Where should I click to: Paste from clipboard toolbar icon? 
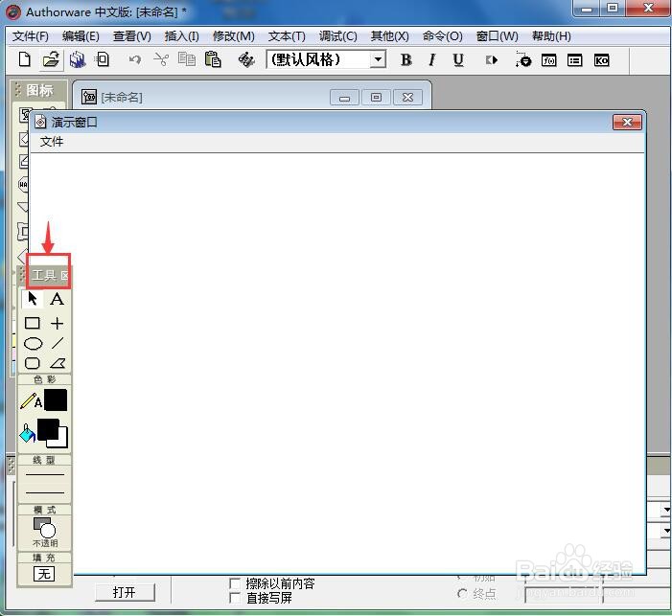pyautogui.click(x=213, y=59)
